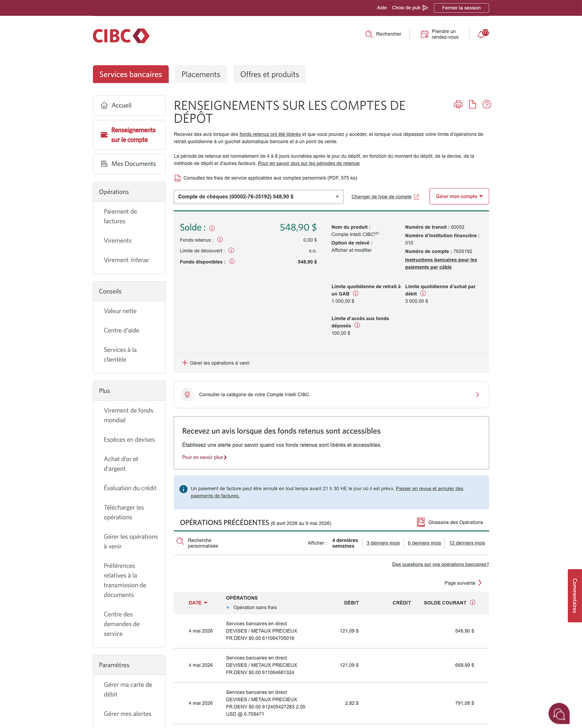The width and height of the screenshot is (582, 728).
Task: Click the info icon beside retrait à un GAB
Action: 356,294
